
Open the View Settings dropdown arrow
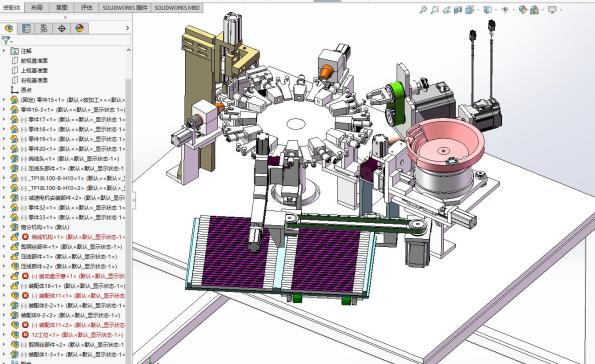(560, 10)
